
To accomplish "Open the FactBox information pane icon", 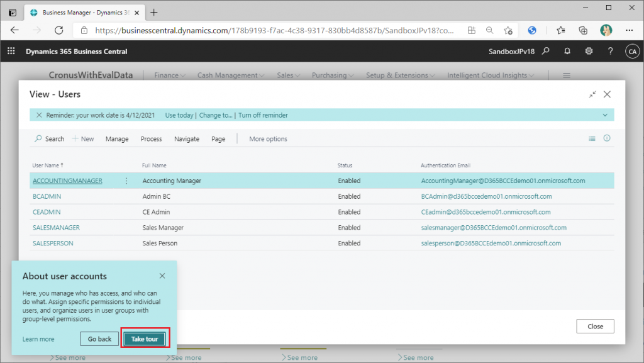I will pyautogui.click(x=607, y=138).
